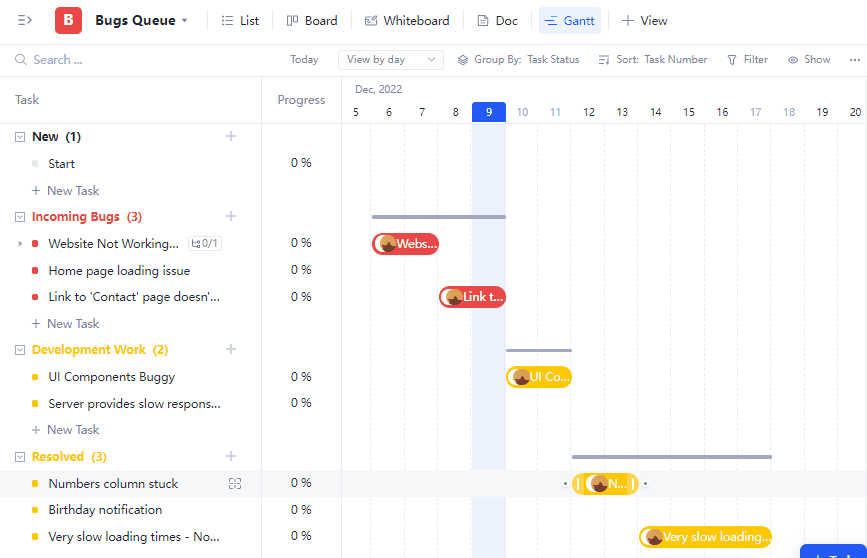Toggle the Show visibility options

(808, 60)
